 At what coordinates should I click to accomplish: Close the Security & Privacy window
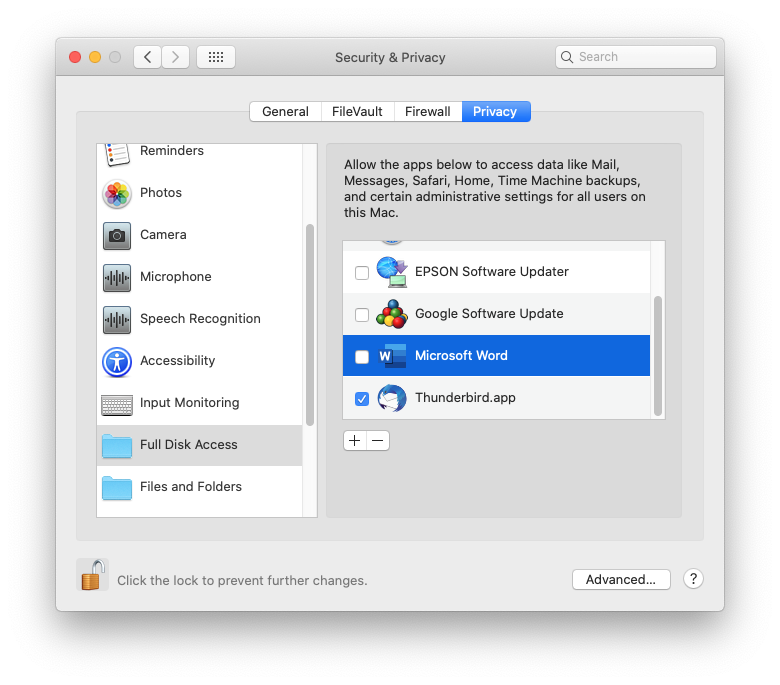pos(75,57)
